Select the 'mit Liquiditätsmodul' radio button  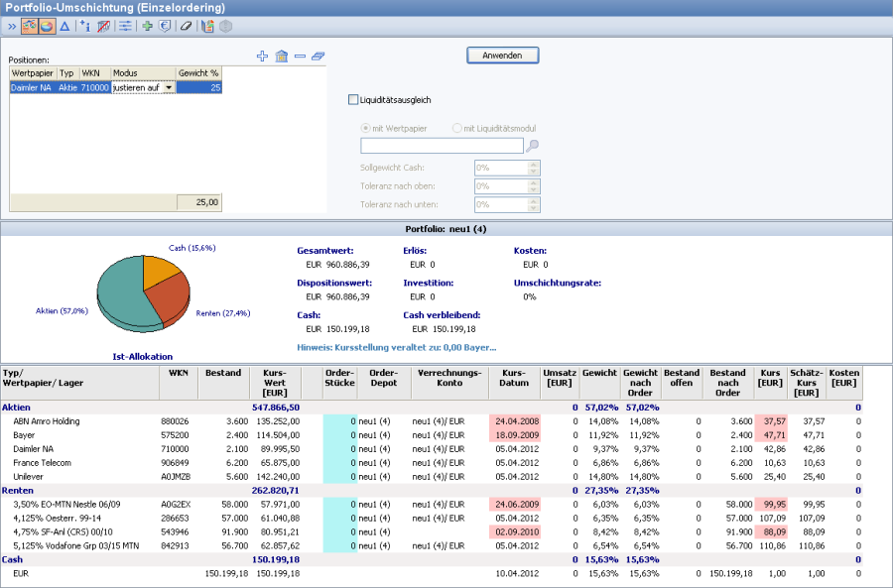[x=457, y=128]
